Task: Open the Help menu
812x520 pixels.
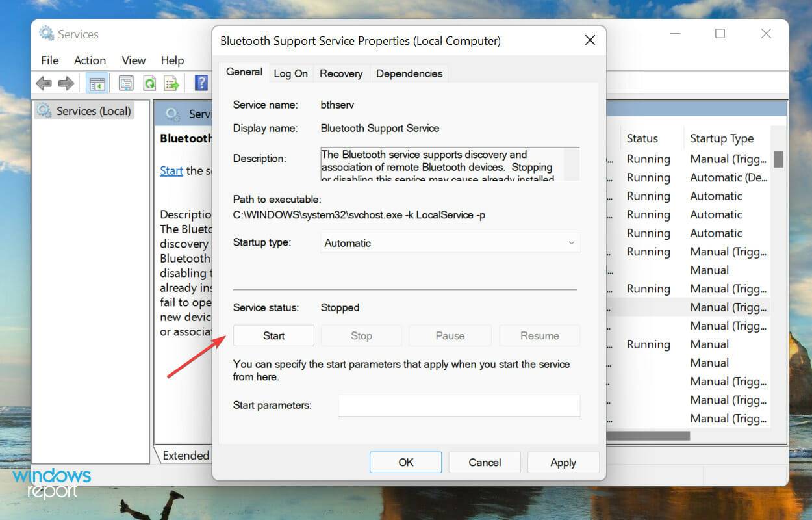Action: (172, 60)
